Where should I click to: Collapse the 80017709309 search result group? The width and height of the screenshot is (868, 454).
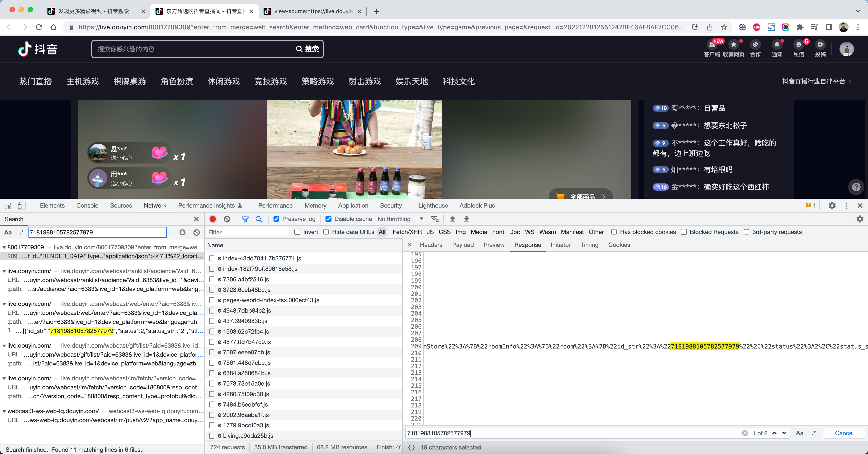coord(4,248)
